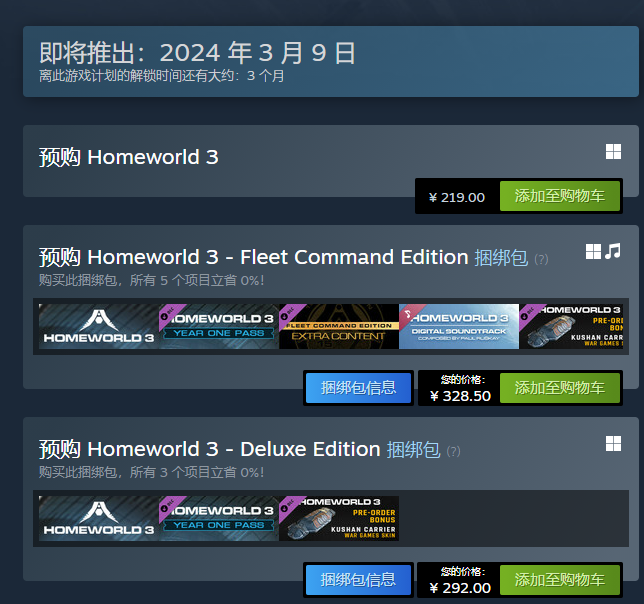Click the (?) help icon beside Deluxe Edition bundle
Image resolution: width=644 pixels, height=604 pixels.
point(453,451)
